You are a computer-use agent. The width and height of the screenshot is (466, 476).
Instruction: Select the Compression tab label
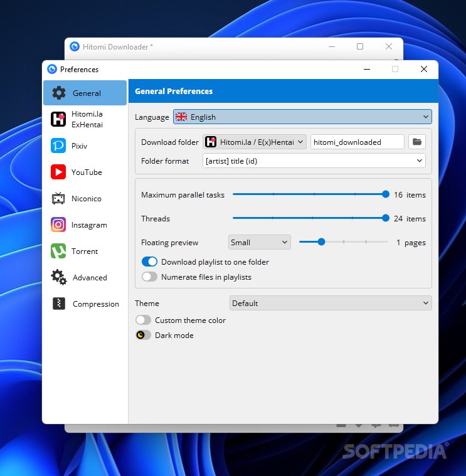(95, 304)
